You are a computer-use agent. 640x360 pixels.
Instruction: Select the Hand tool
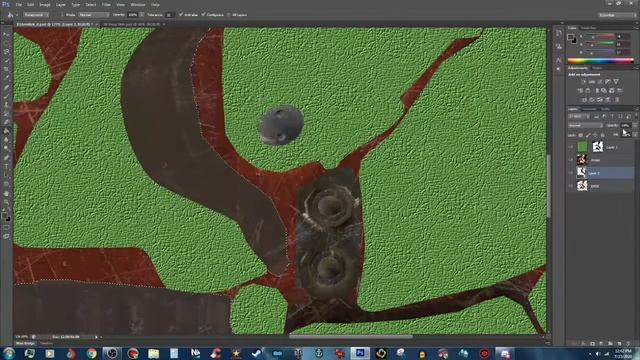pyautogui.click(x=6, y=193)
